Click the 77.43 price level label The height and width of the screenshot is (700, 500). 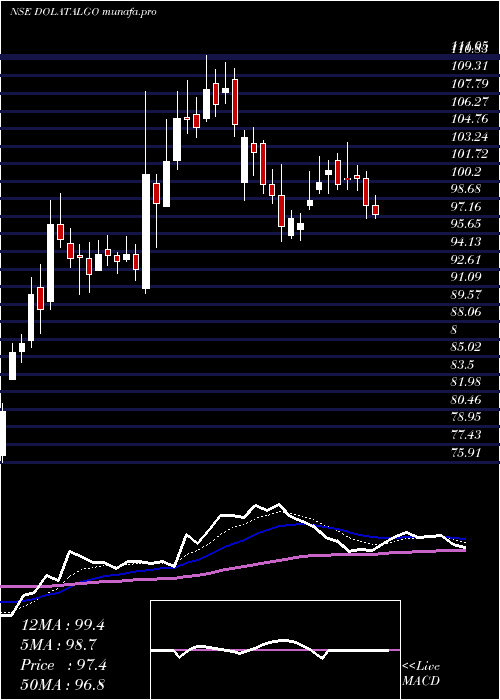(x=466, y=434)
